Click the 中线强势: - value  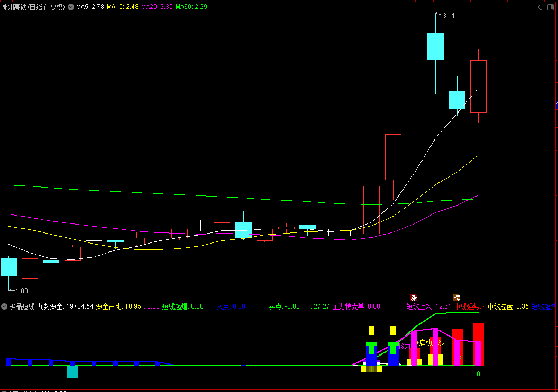(x=469, y=306)
